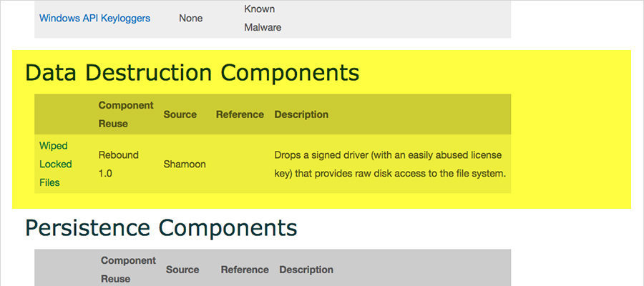The image size is (644, 286).
Task: Click Description header in Persistence table
Action: coord(306,270)
